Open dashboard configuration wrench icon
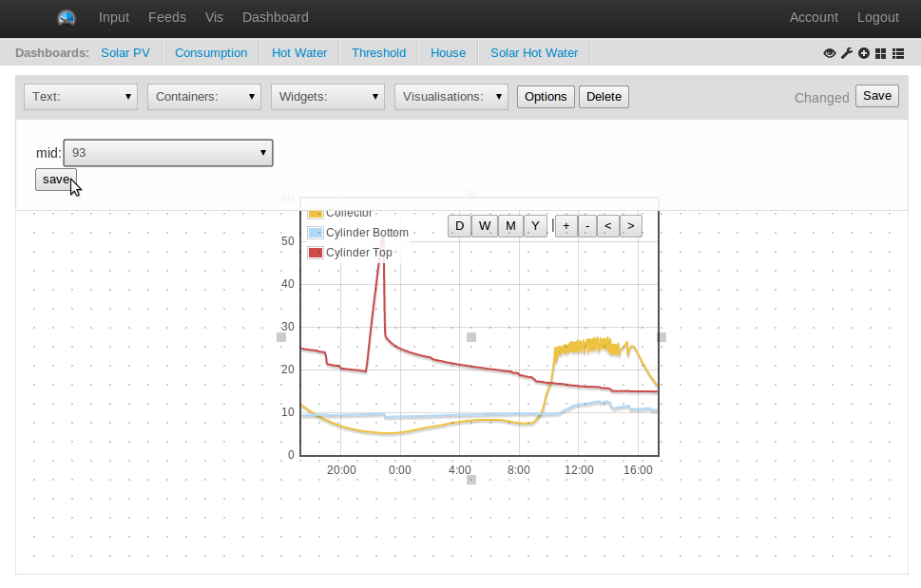Viewport: 921px width, 588px height. [847, 53]
